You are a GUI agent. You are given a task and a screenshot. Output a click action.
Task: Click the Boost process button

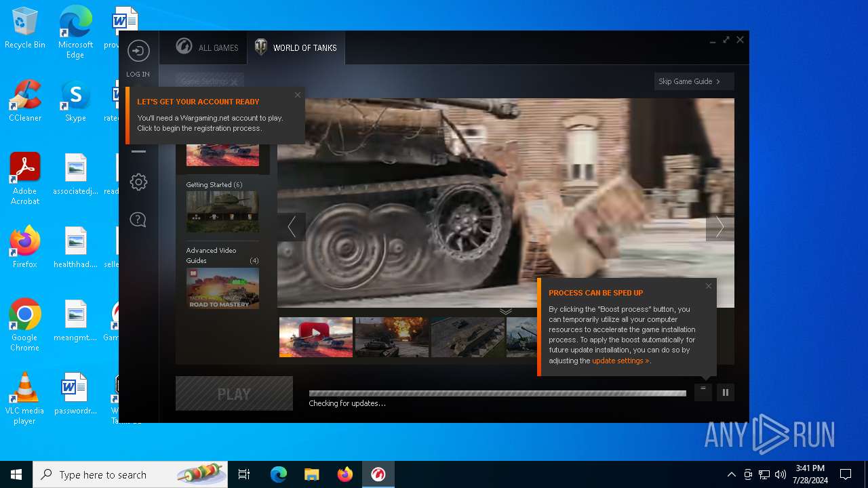(x=703, y=392)
